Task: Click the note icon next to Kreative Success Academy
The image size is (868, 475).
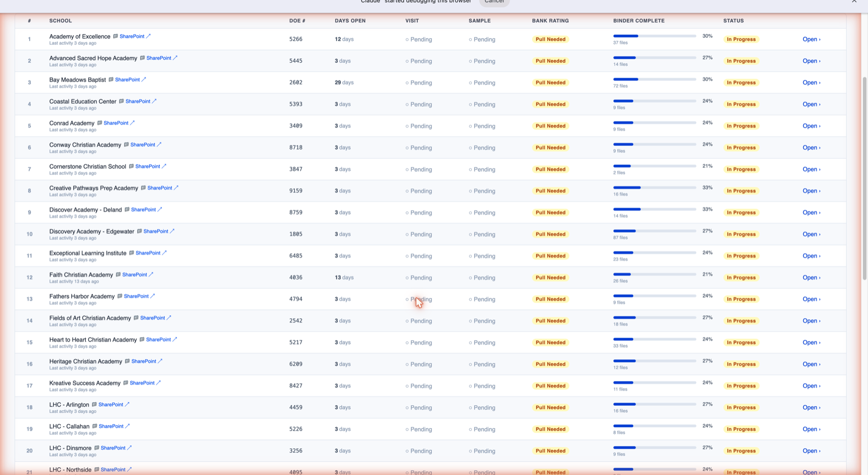Action: pyautogui.click(x=126, y=383)
